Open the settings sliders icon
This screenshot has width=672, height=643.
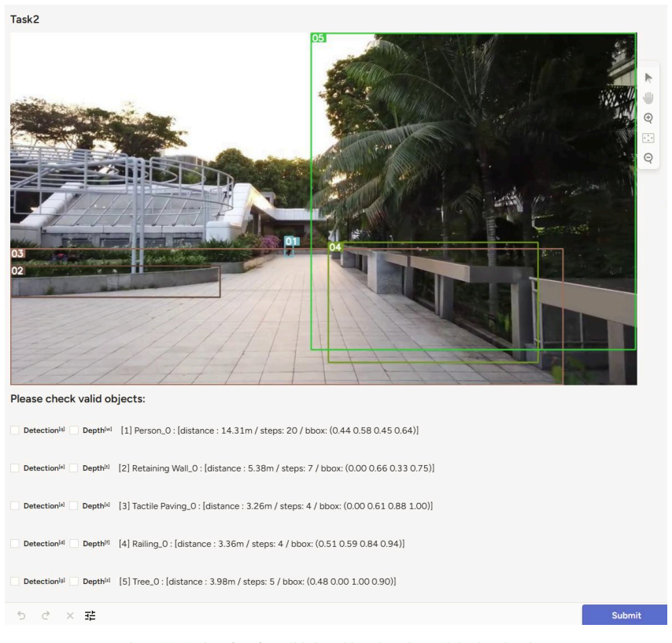(90, 615)
